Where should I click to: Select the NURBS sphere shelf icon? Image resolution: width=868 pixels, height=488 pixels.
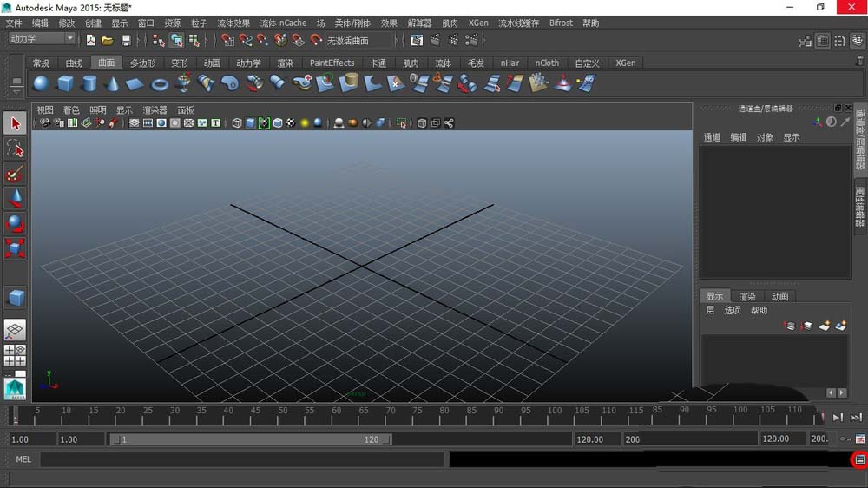(41, 83)
